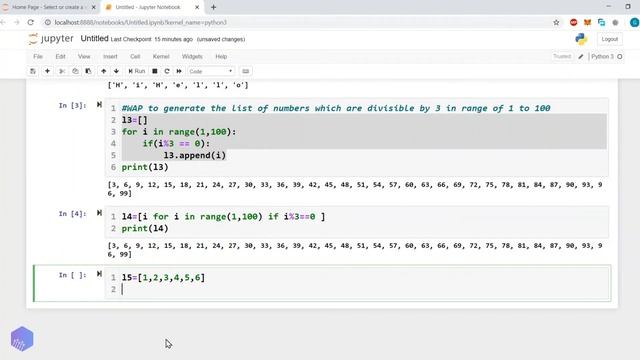Viewport: 640px width, 360px height.
Task: Click the In [3] prompt label
Action: pos(73,106)
